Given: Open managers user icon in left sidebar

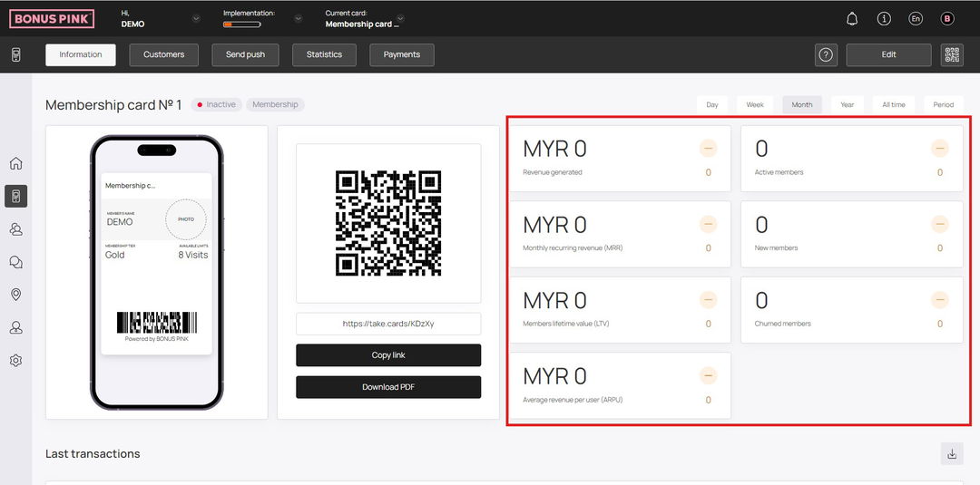Looking at the screenshot, I should (x=16, y=327).
